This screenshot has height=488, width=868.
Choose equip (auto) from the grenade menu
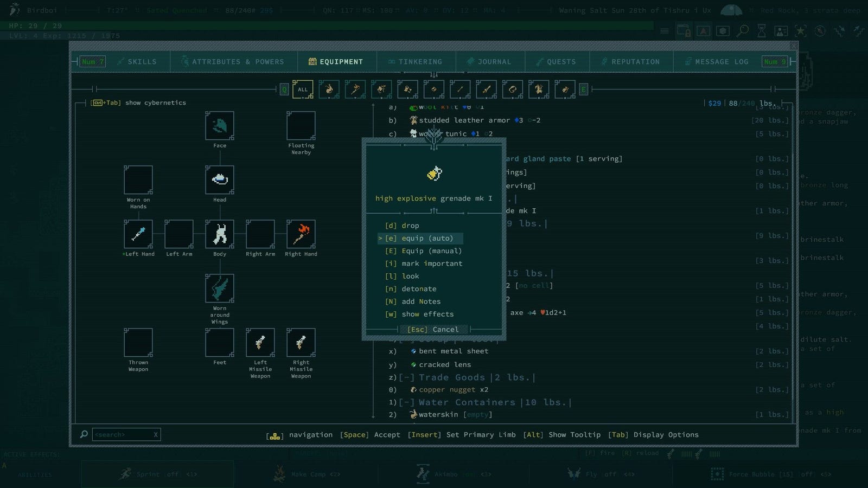coord(426,238)
